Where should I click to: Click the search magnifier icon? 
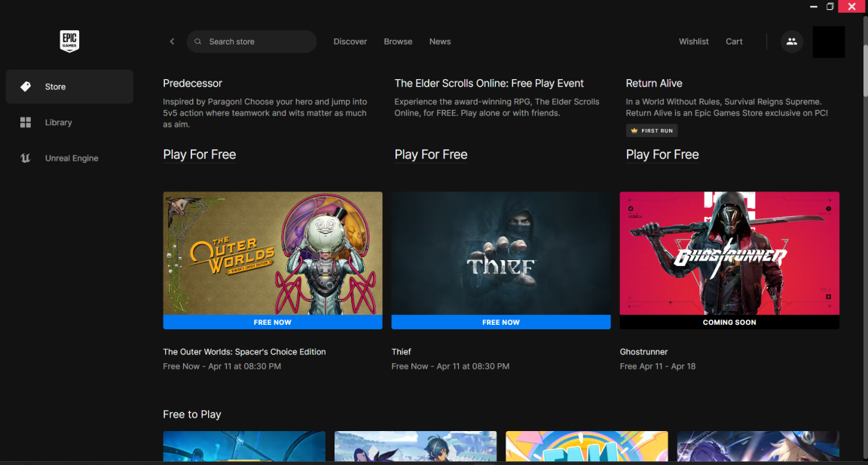tap(198, 41)
